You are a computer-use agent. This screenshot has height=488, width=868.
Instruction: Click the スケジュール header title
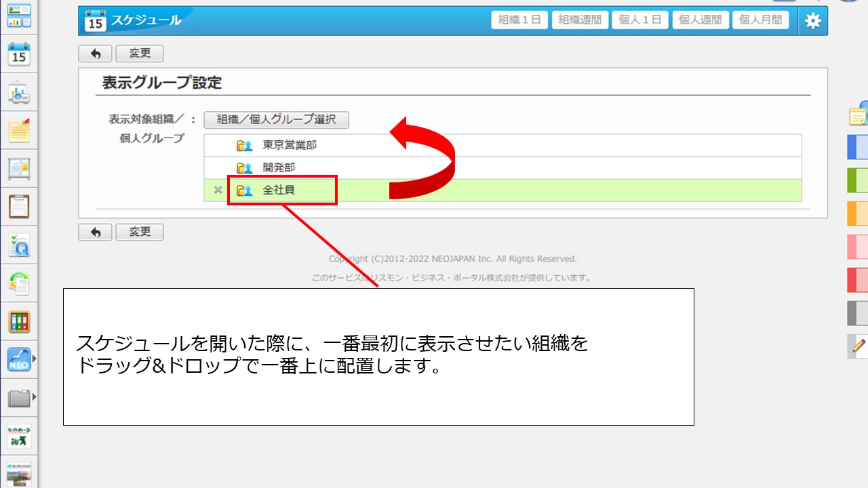(x=146, y=20)
